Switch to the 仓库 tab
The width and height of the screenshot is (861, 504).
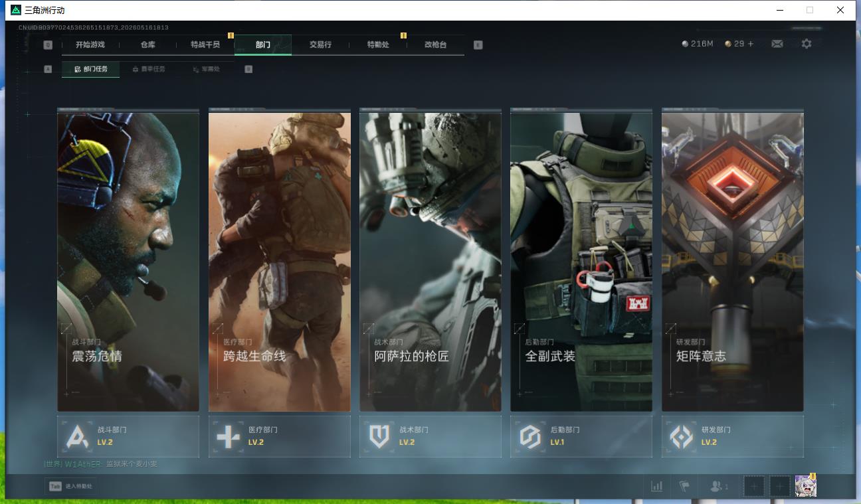pyautogui.click(x=148, y=44)
